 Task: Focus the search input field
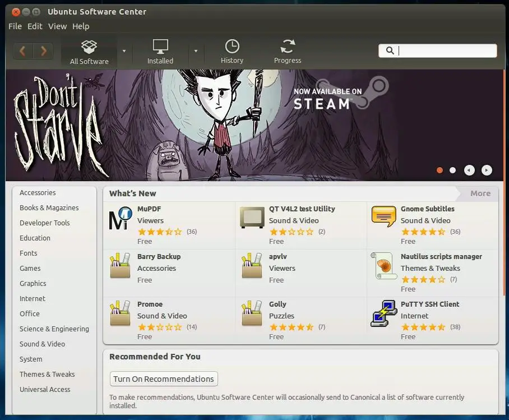pyautogui.click(x=438, y=50)
